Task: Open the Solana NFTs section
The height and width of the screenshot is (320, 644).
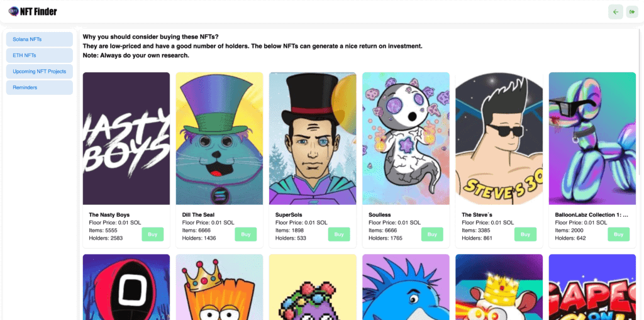Action: tap(39, 39)
